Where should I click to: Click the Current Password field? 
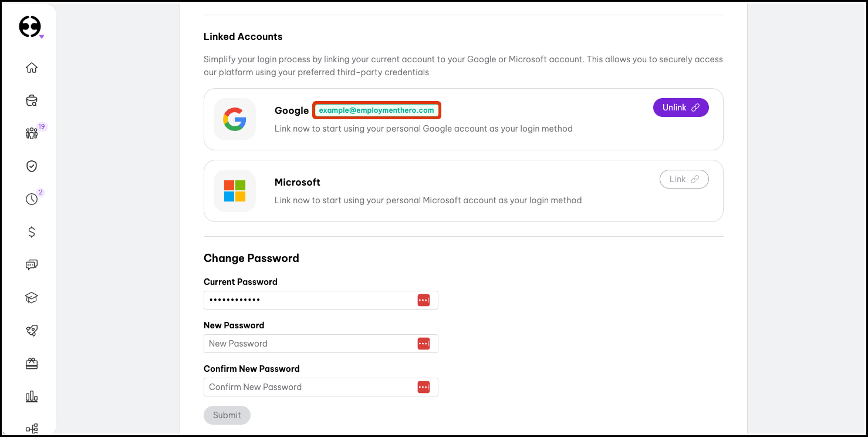click(x=309, y=300)
